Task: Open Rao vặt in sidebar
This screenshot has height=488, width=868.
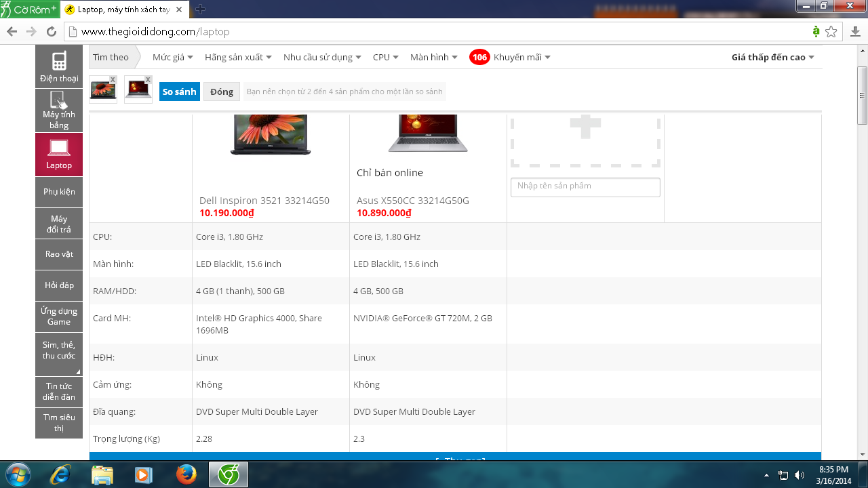Action: (x=59, y=254)
